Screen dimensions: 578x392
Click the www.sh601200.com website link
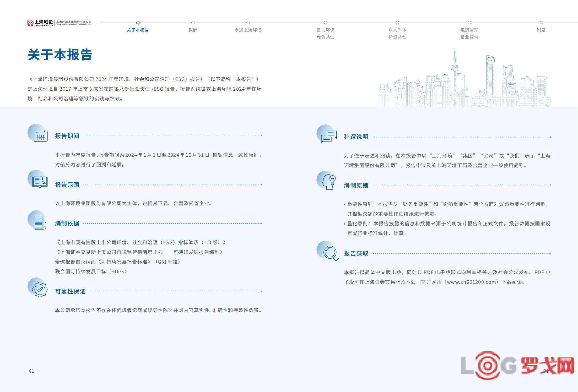point(472,282)
